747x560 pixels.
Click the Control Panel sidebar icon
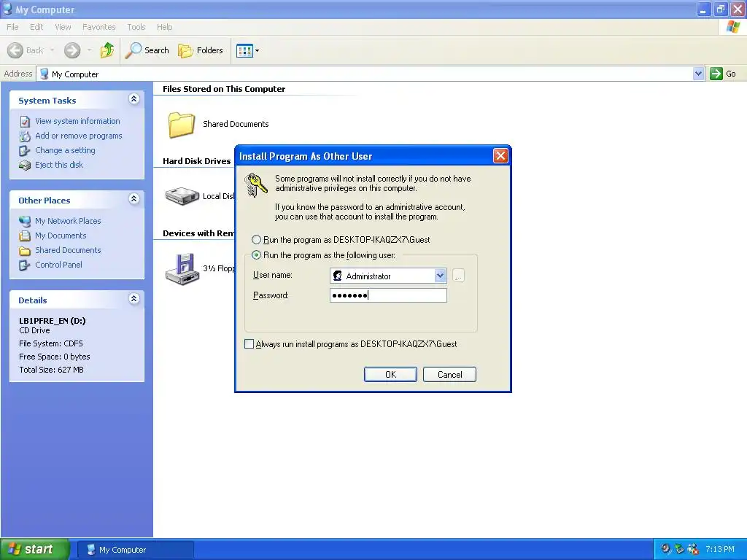point(24,265)
